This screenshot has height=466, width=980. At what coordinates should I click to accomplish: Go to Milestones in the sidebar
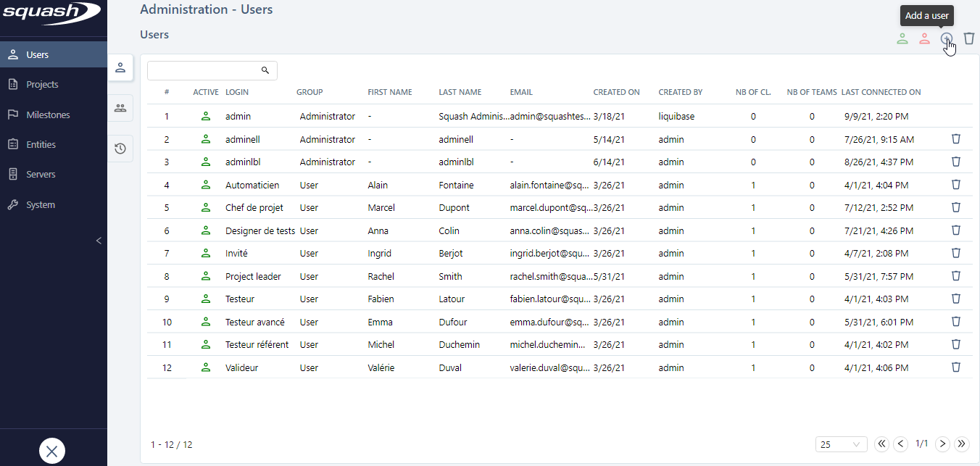[x=48, y=115]
